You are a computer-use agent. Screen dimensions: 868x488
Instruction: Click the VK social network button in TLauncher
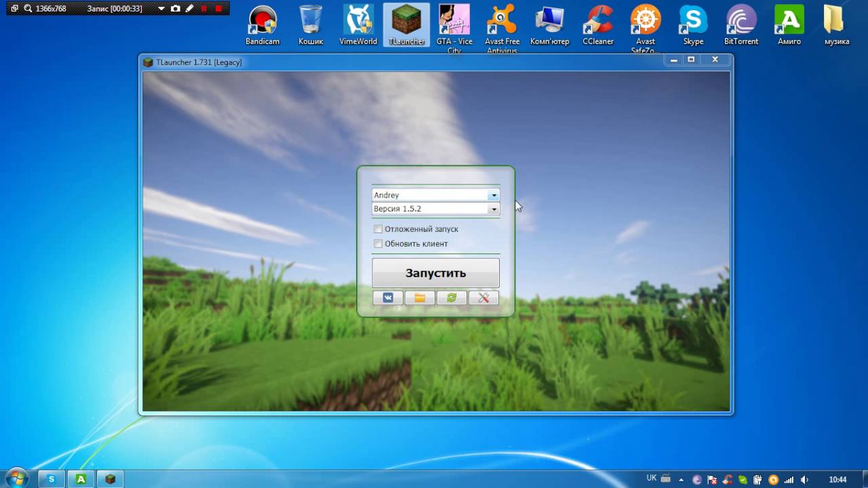[388, 298]
